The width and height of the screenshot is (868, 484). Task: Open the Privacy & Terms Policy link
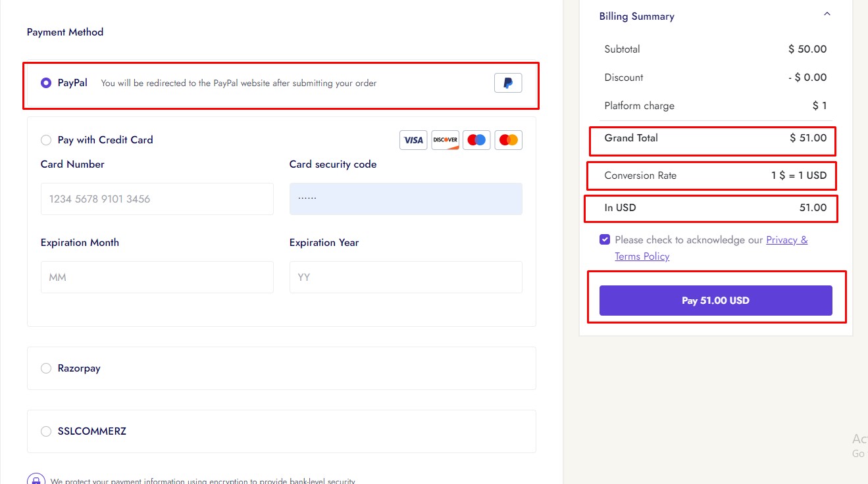point(786,240)
